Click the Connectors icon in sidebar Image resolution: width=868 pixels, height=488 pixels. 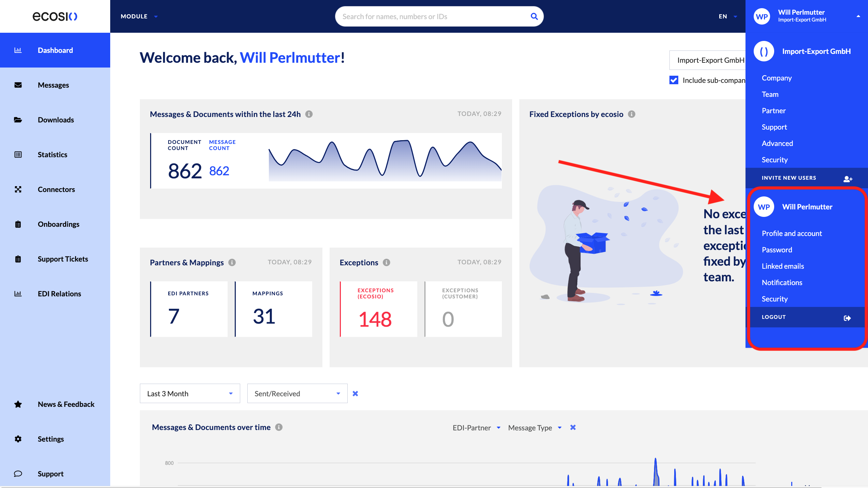[x=18, y=189]
